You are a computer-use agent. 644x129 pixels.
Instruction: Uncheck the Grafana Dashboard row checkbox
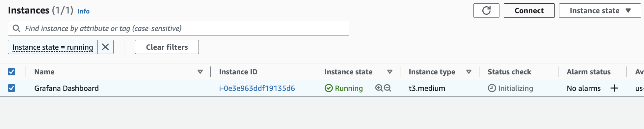point(12,88)
